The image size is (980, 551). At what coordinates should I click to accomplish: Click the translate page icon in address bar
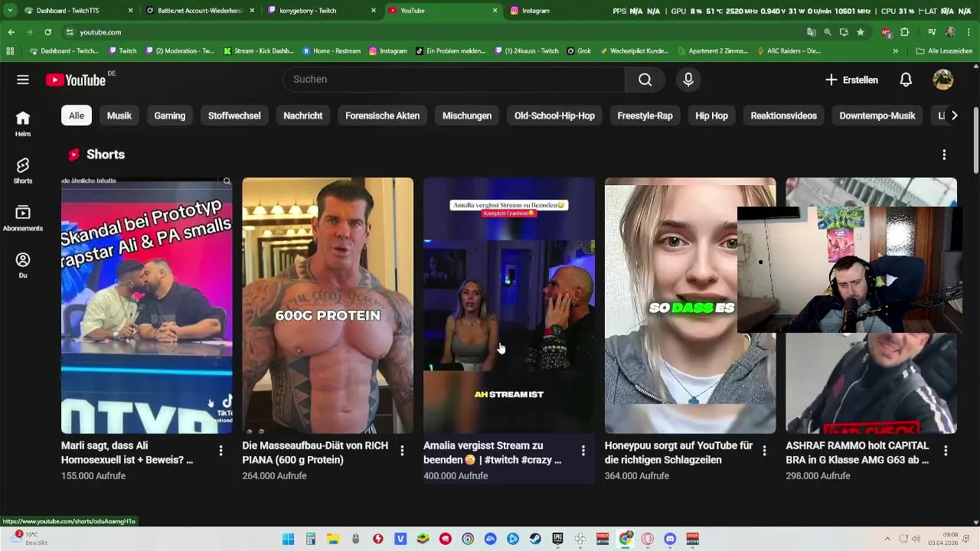[812, 32]
